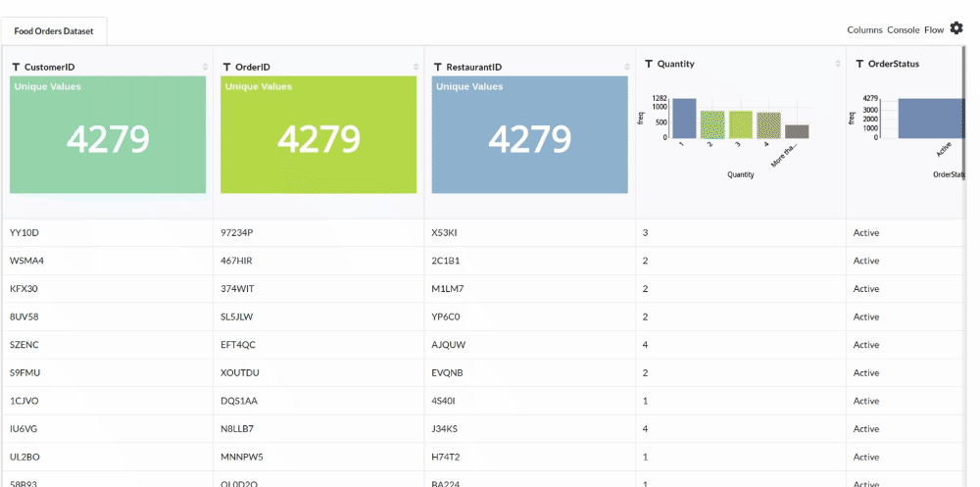Click the RestaurantID column header

(x=473, y=67)
